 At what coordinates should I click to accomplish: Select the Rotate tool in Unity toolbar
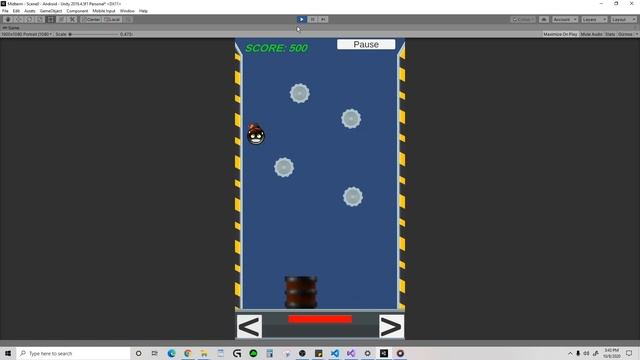tap(29, 19)
